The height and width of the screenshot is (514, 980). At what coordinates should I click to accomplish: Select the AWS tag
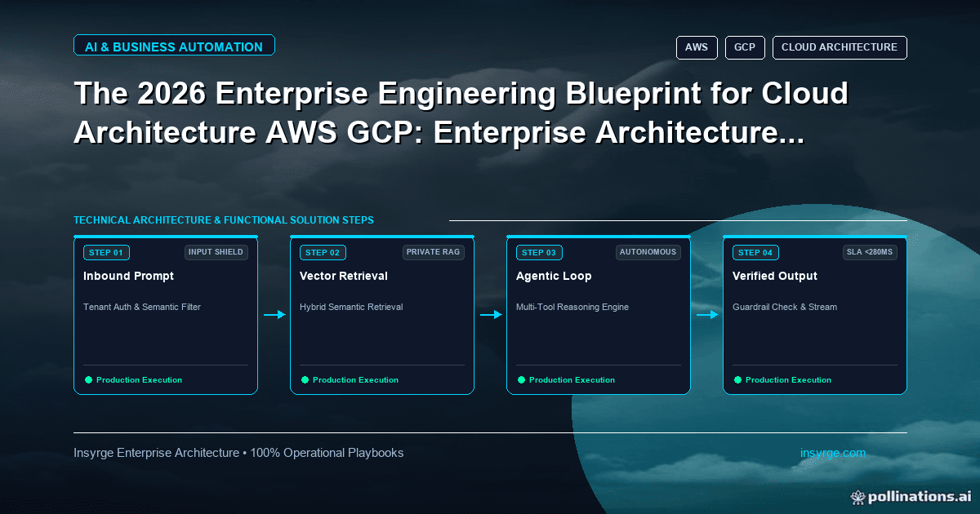[x=697, y=47]
